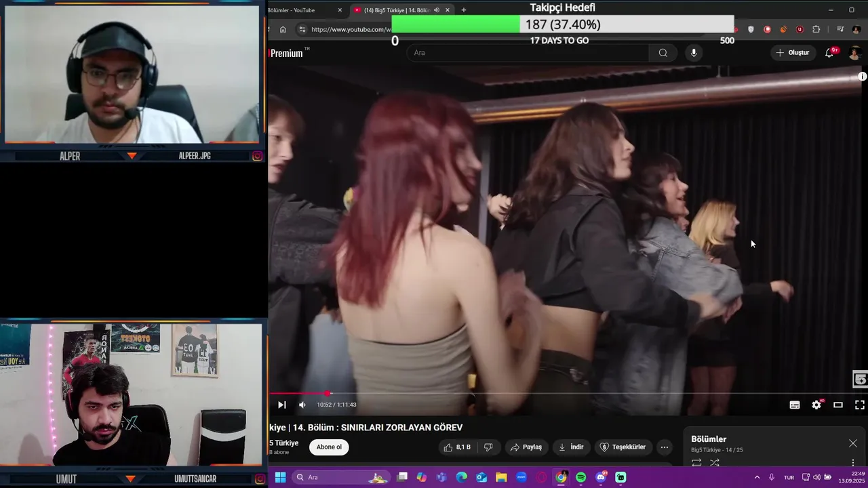Open Instagram icon beside UMUTTSANCAR
868x488 pixels.
(x=259, y=479)
